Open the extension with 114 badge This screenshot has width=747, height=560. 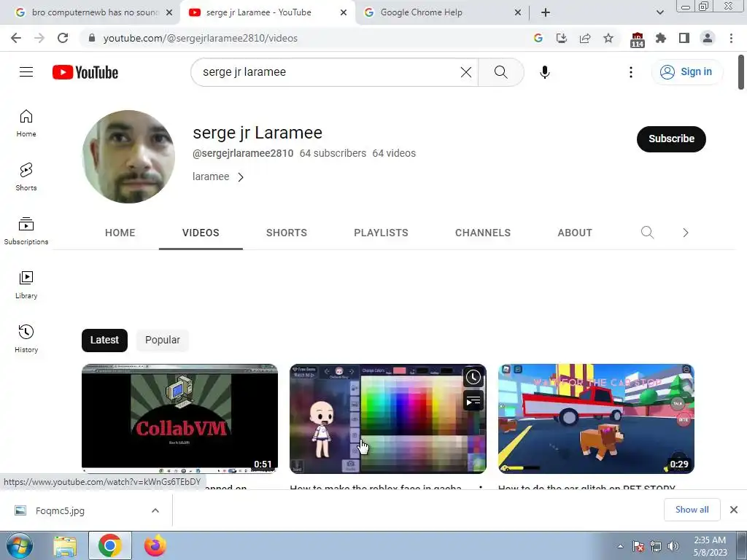click(x=637, y=39)
